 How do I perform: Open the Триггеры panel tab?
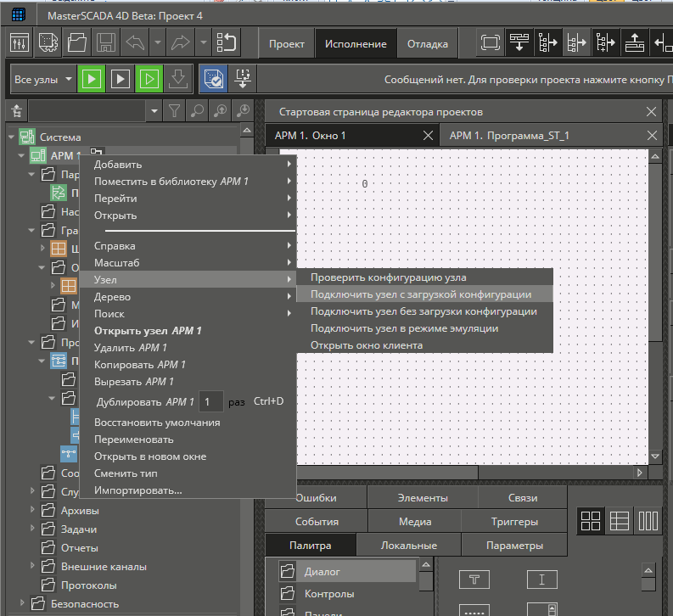[514, 522]
